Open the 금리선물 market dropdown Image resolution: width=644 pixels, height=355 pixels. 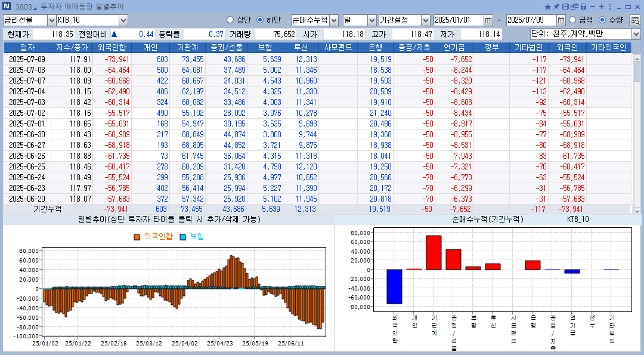pos(51,20)
